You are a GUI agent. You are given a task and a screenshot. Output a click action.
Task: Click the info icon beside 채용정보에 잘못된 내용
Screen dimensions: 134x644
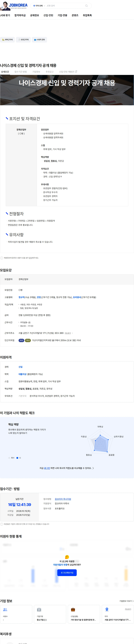pyautogui.click(x=2, y=258)
